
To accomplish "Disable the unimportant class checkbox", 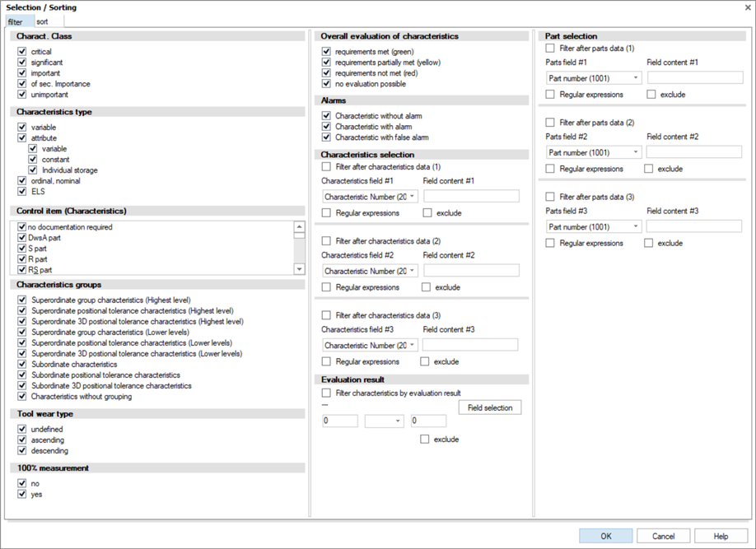I will (x=21, y=95).
